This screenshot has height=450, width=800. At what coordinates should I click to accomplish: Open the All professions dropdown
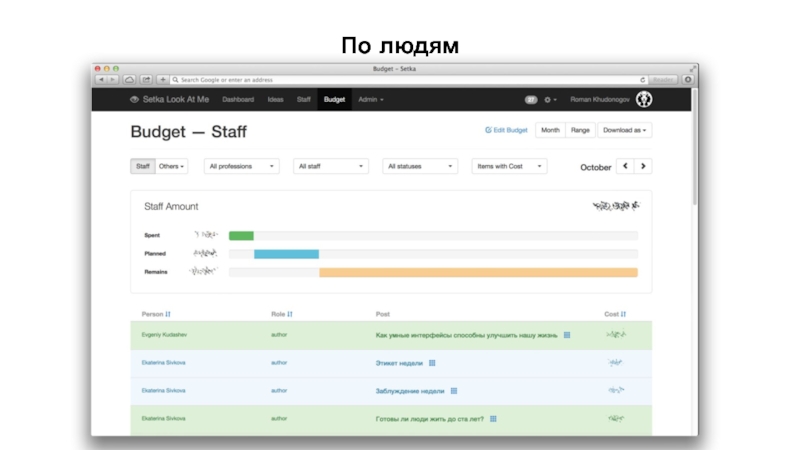tap(241, 167)
